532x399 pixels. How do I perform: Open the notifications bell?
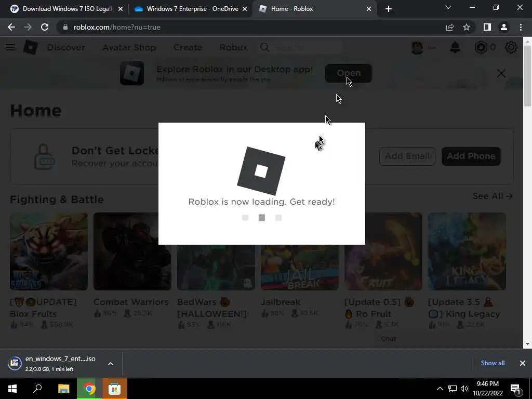[x=455, y=47]
